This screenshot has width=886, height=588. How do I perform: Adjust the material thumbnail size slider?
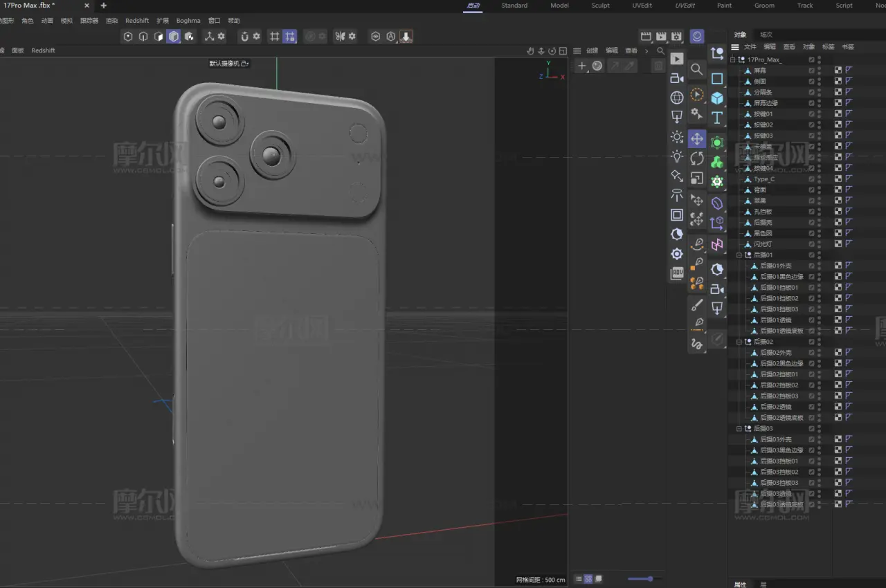click(649, 578)
